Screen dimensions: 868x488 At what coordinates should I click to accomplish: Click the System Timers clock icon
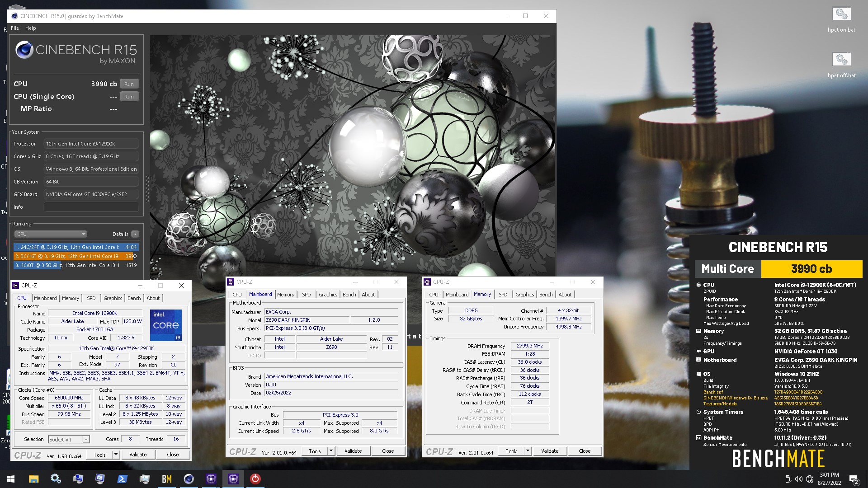click(x=698, y=412)
